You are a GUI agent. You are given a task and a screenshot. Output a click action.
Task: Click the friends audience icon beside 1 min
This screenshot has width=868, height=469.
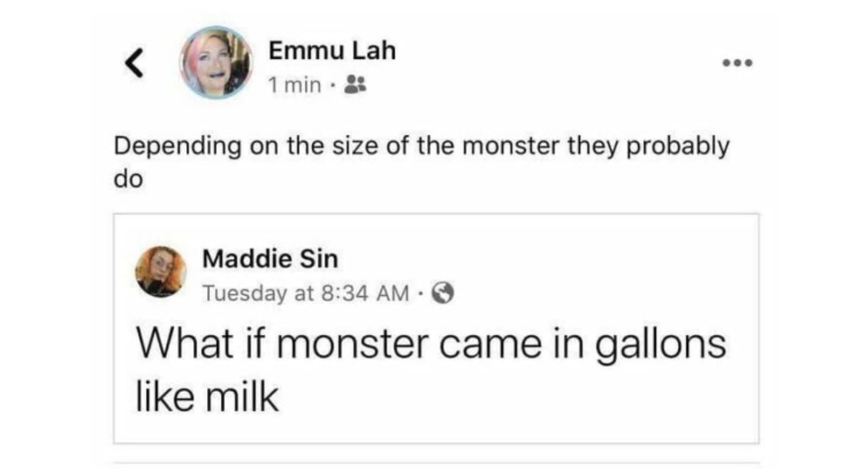point(356,84)
